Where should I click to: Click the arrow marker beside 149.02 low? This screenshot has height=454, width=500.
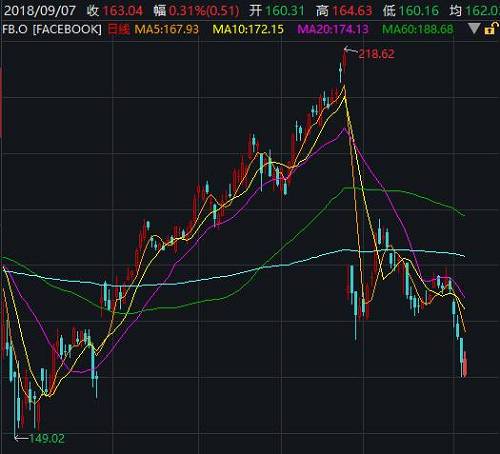tap(21, 438)
